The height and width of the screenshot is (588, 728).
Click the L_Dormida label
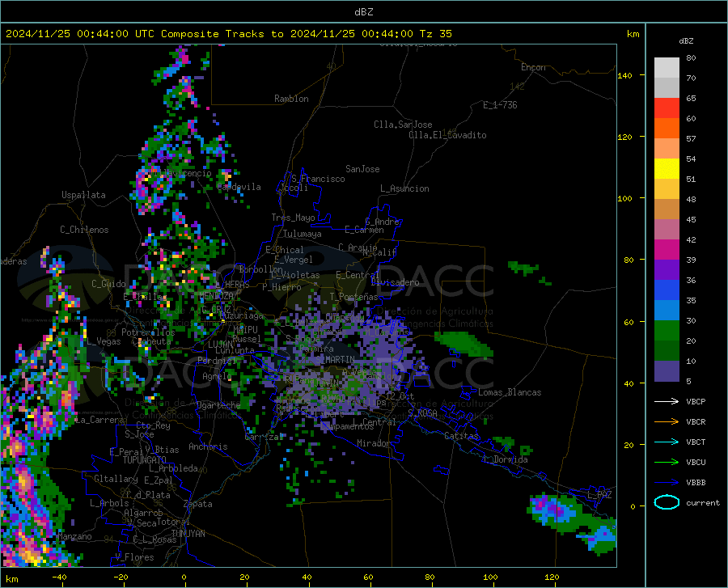tap(505, 459)
